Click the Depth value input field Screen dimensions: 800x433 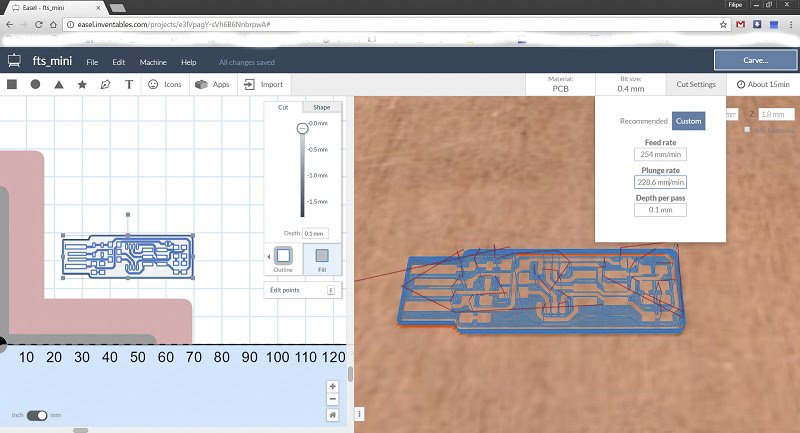pyautogui.click(x=315, y=233)
